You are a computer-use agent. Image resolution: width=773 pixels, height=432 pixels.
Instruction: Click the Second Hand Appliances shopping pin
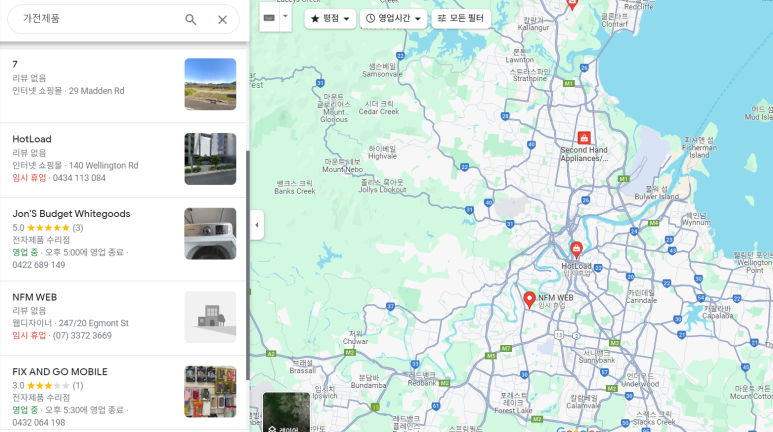point(584,138)
